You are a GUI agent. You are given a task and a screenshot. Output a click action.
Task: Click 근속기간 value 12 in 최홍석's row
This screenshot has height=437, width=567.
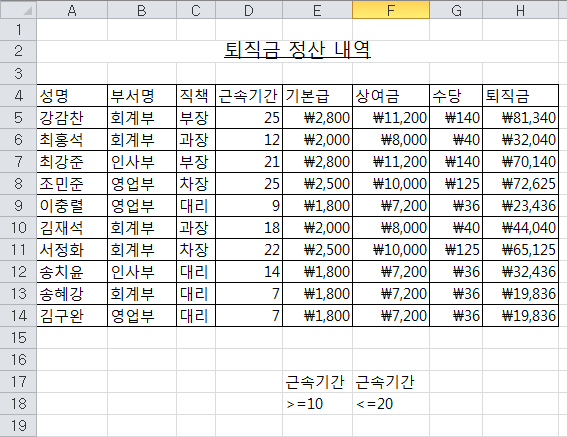point(249,140)
